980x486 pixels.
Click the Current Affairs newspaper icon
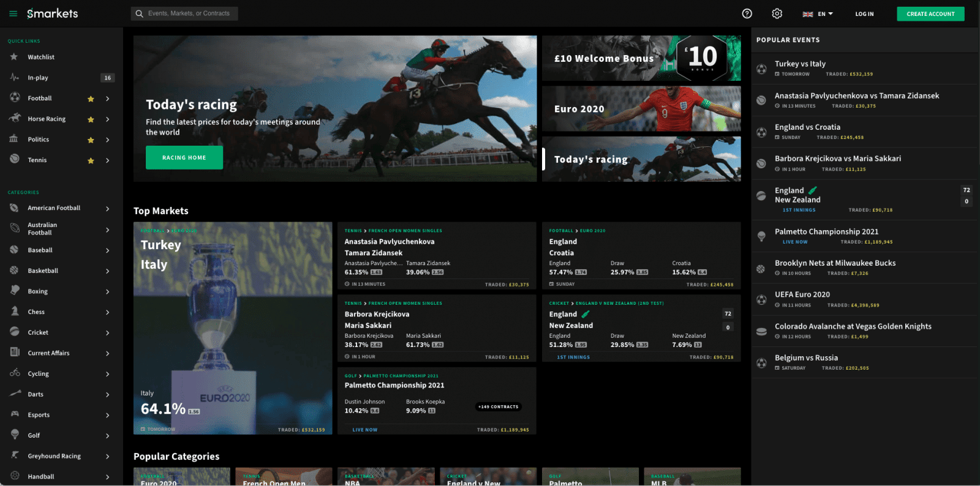coord(15,352)
